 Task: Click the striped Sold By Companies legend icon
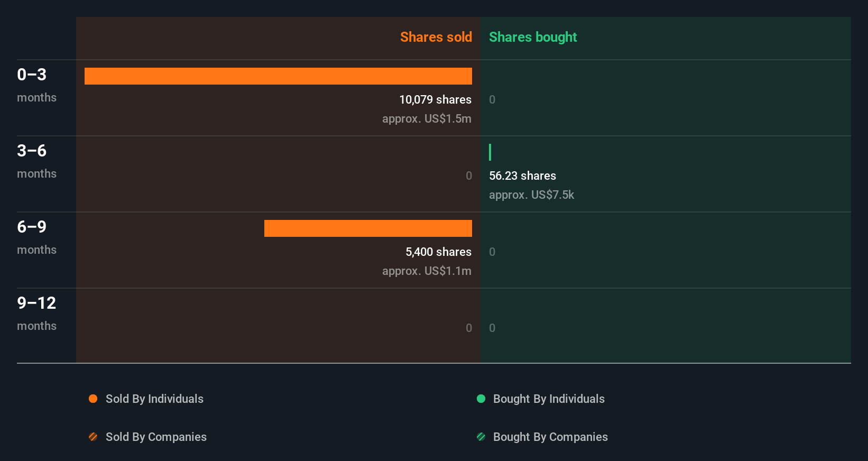point(93,437)
